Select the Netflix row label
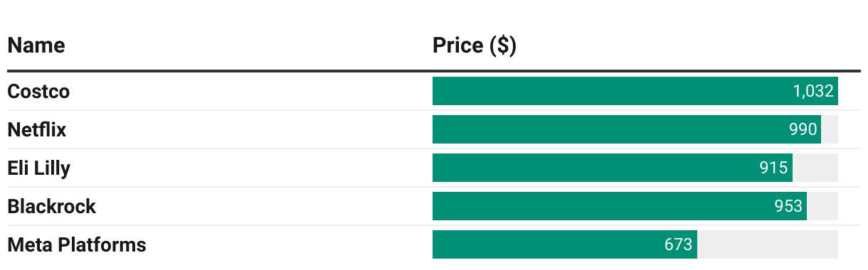868x270 pixels. pyautogui.click(x=36, y=130)
